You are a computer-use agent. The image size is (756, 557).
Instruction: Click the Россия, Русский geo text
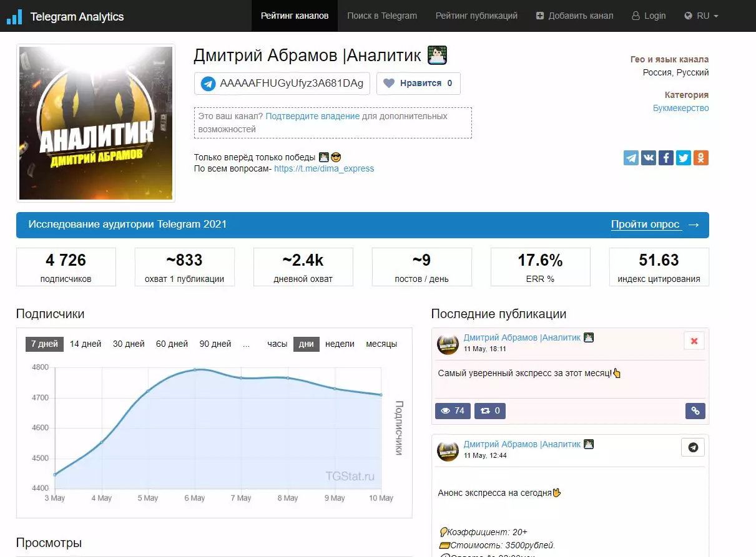tap(676, 72)
